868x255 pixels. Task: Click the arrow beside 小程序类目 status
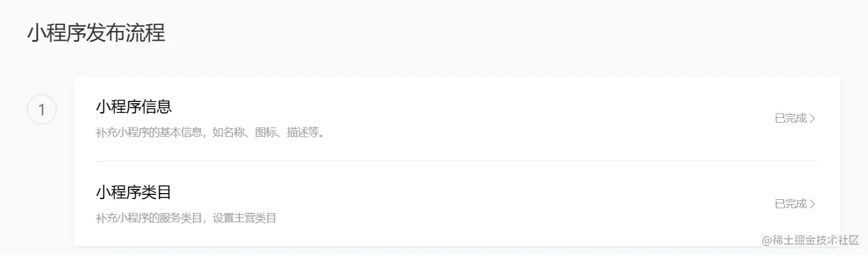(x=813, y=204)
